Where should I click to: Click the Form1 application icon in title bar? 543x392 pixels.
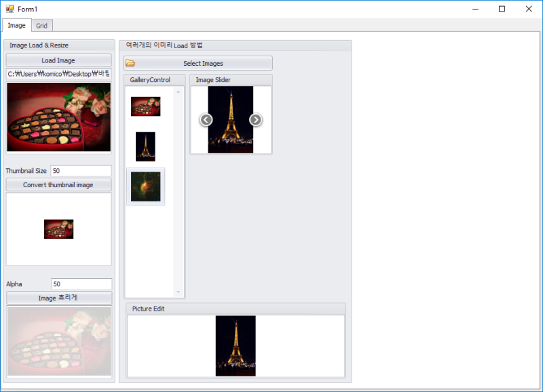[9, 8]
